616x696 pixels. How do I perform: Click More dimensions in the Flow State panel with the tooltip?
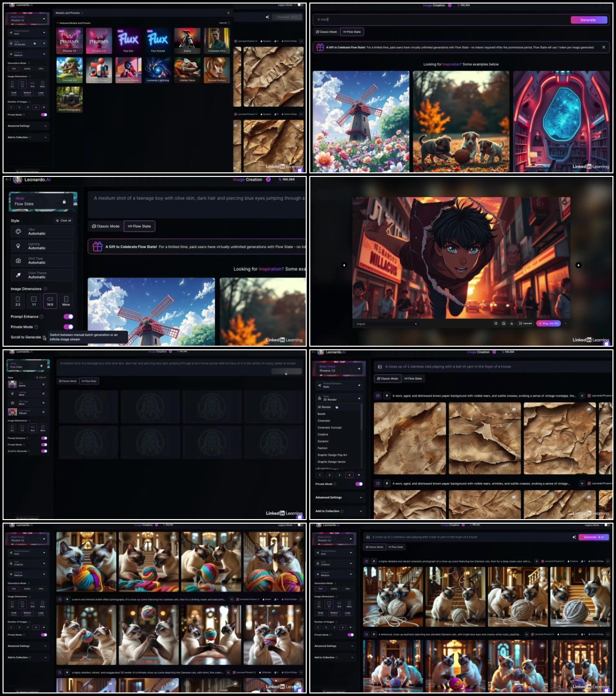coord(66,301)
